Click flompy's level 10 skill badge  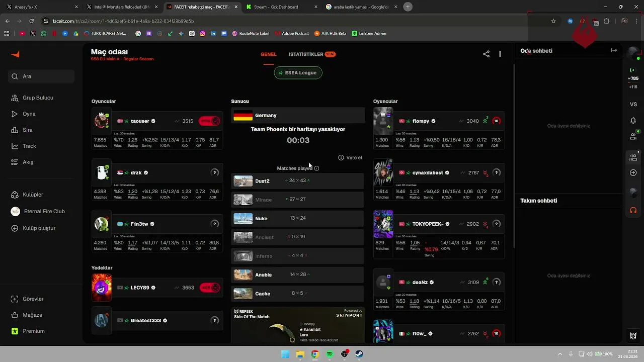497,121
